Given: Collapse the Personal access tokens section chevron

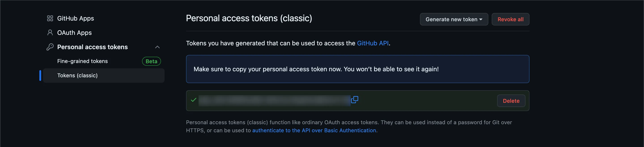Looking at the screenshot, I should 157,47.
